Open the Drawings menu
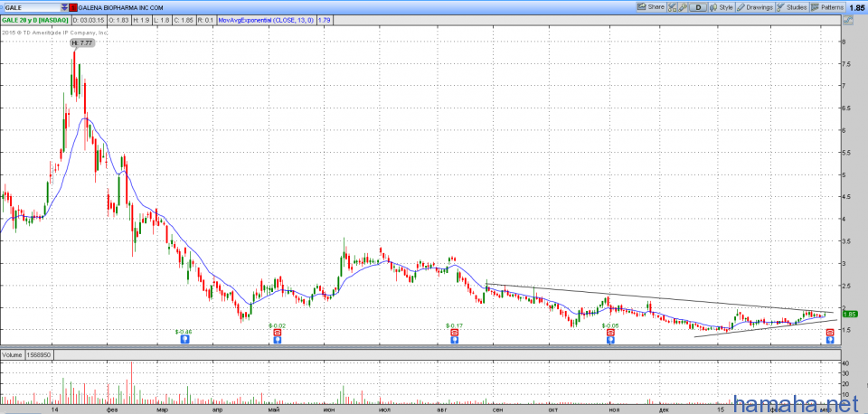This screenshot has width=868, height=414. 754,7
